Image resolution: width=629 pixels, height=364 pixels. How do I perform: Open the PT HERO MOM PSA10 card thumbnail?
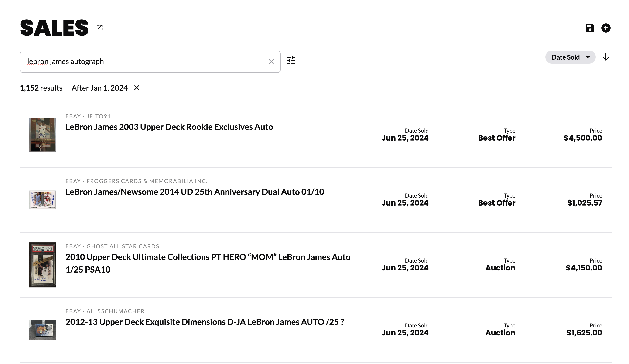(43, 265)
